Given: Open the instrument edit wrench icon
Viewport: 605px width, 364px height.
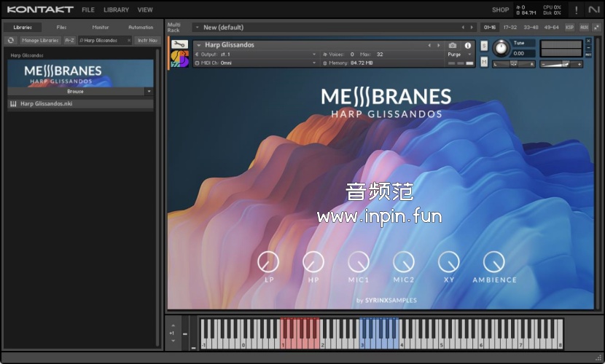Looking at the screenshot, I should pyautogui.click(x=179, y=44).
